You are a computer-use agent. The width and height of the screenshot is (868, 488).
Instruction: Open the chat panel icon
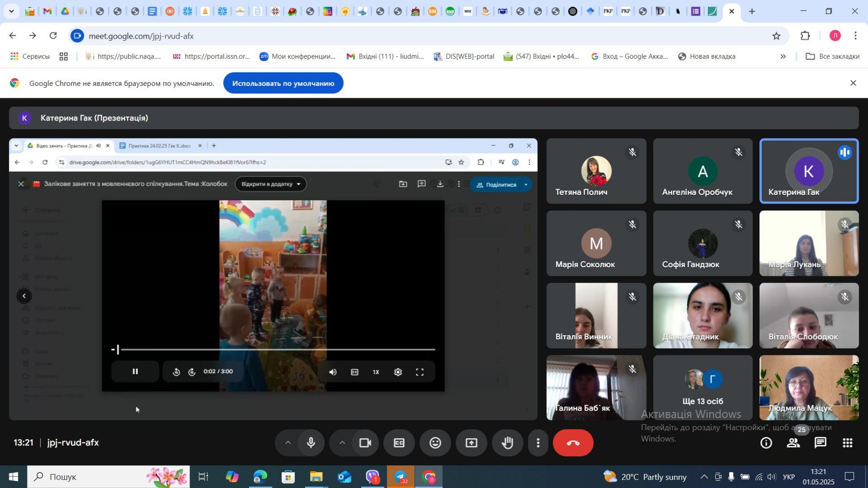tap(820, 443)
